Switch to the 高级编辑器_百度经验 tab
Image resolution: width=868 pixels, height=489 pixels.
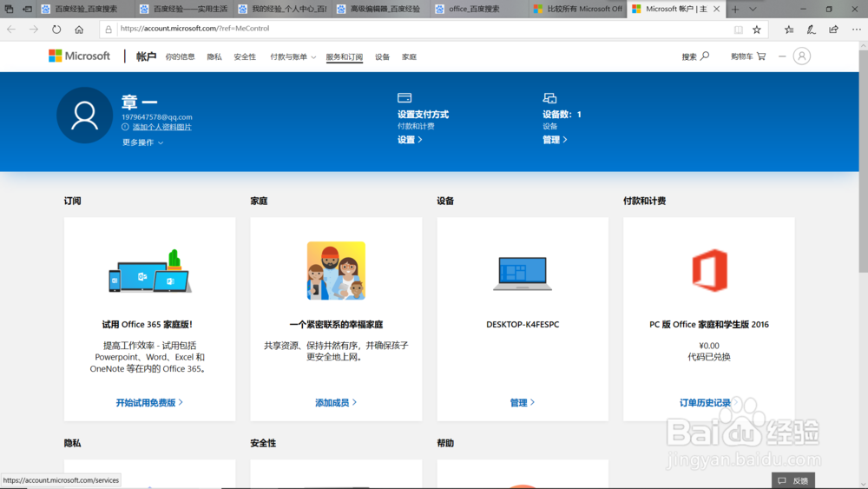point(381,9)
